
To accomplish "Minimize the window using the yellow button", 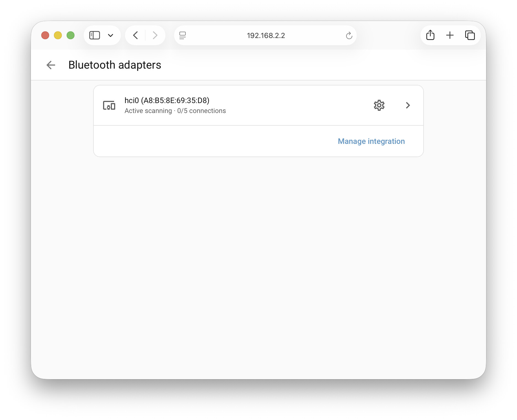I will (58, 35).
